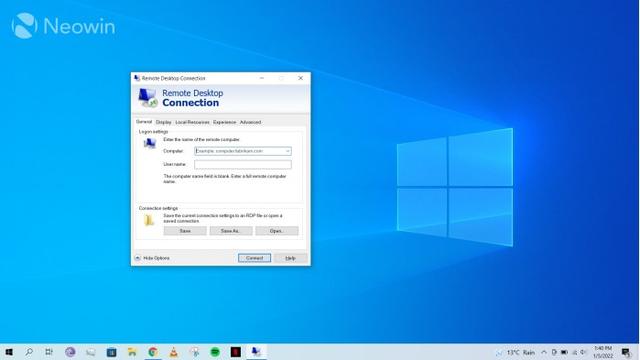Expand the Computer name dropdown arrow
This screenshot has height=360, width=640.
[x=287, y=151]
